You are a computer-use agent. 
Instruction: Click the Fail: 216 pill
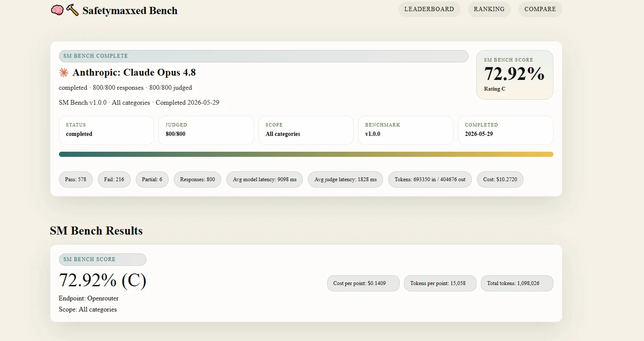[114, 179]
